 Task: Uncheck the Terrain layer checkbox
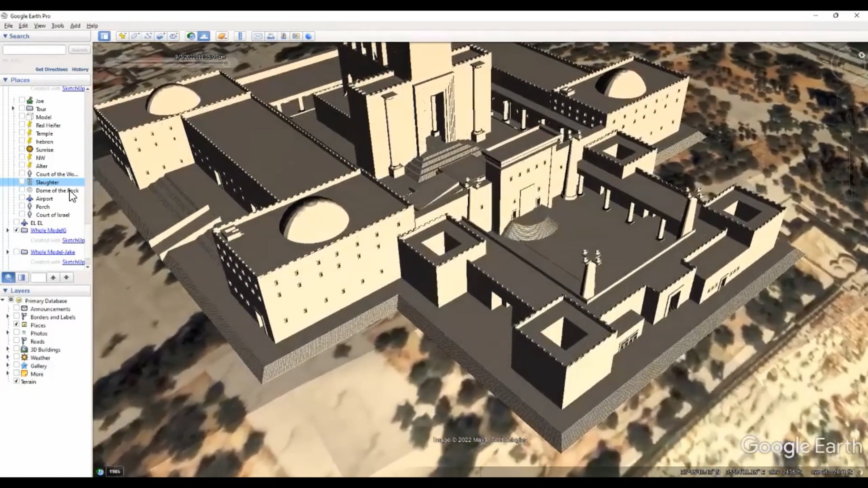point(16,381)
